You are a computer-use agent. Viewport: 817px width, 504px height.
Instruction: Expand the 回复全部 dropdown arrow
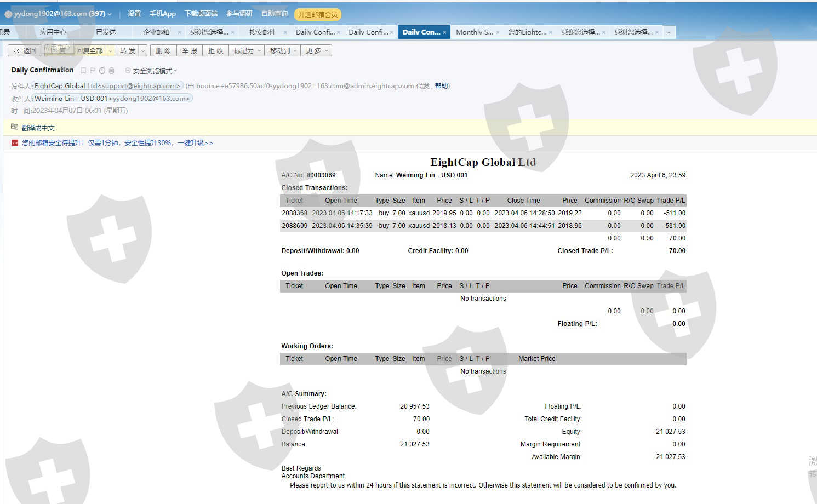110,51
